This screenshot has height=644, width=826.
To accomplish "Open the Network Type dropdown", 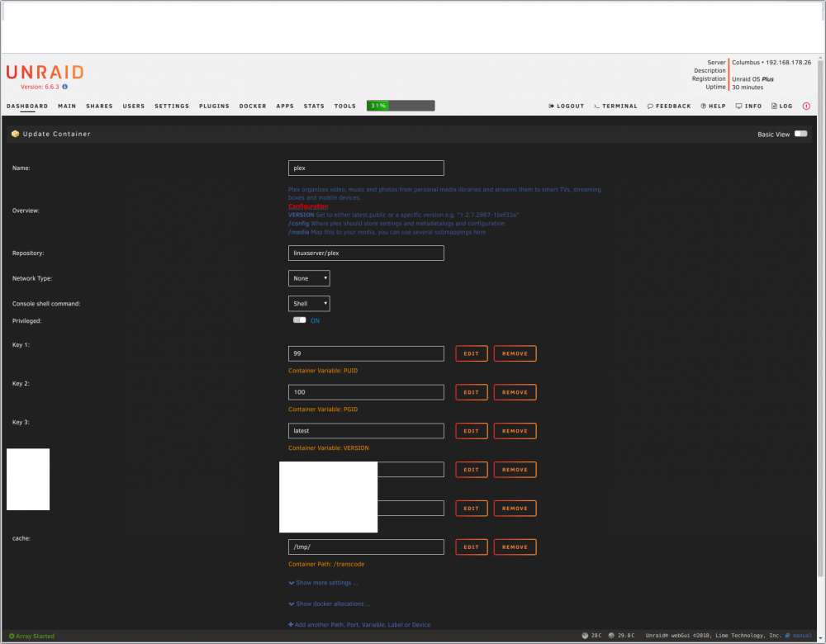I will [x=309, y=278].
